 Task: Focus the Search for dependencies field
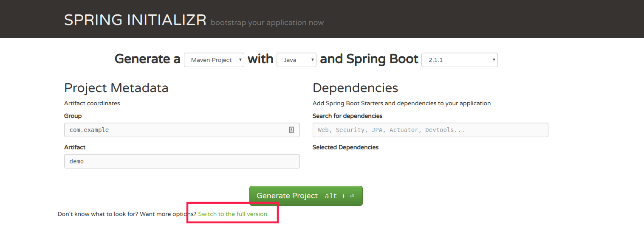(430, 130)
